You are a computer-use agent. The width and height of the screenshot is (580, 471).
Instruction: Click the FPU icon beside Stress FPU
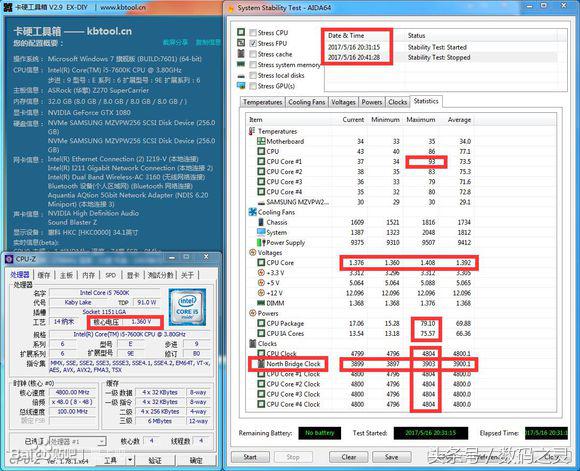pyautogui.click(x=241, y=43)
